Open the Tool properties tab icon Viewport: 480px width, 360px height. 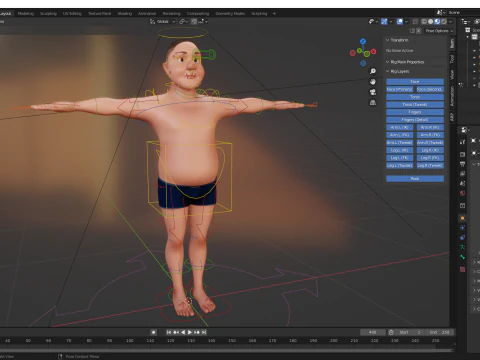(462, 142)
